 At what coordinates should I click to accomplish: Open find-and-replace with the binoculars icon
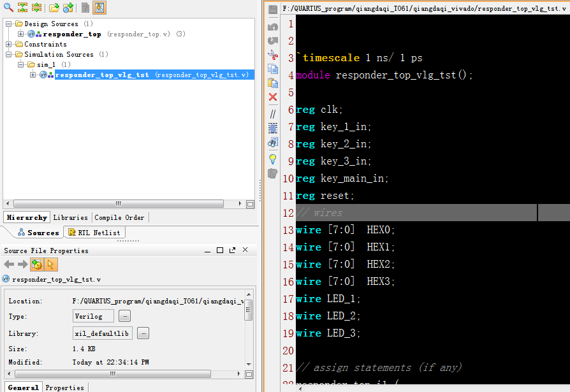[x=273, y=143]
